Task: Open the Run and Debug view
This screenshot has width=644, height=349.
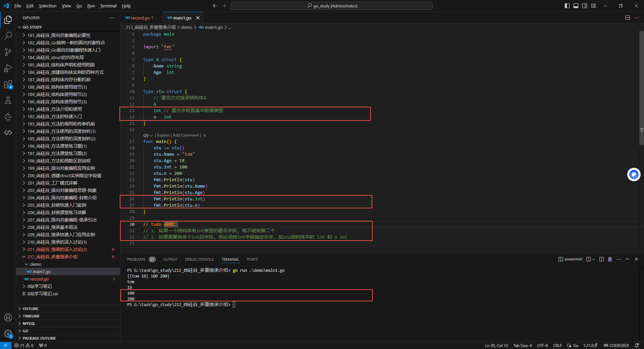Action: tap(8, 68)
